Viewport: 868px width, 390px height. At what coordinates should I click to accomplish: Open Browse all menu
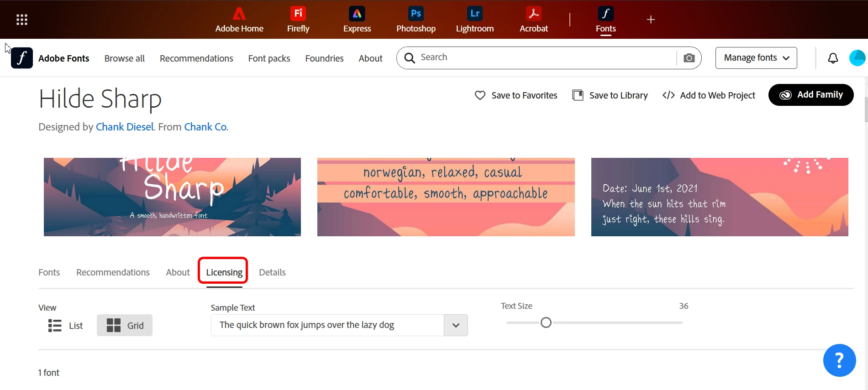[124, 58]
